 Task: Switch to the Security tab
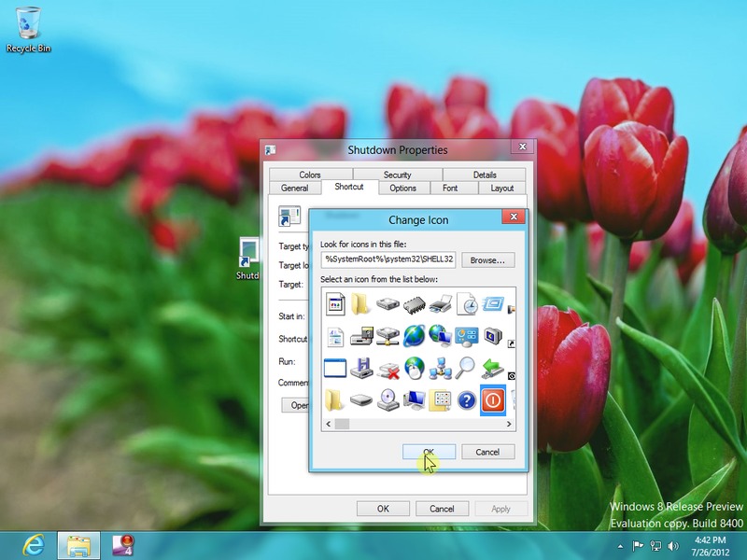click(397, 175)
